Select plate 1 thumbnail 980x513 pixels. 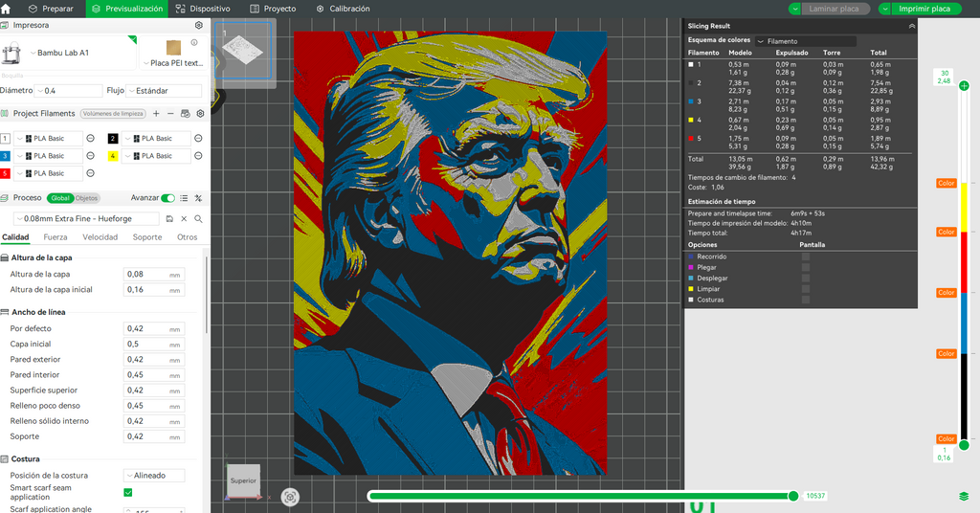(x=243, y=52)
